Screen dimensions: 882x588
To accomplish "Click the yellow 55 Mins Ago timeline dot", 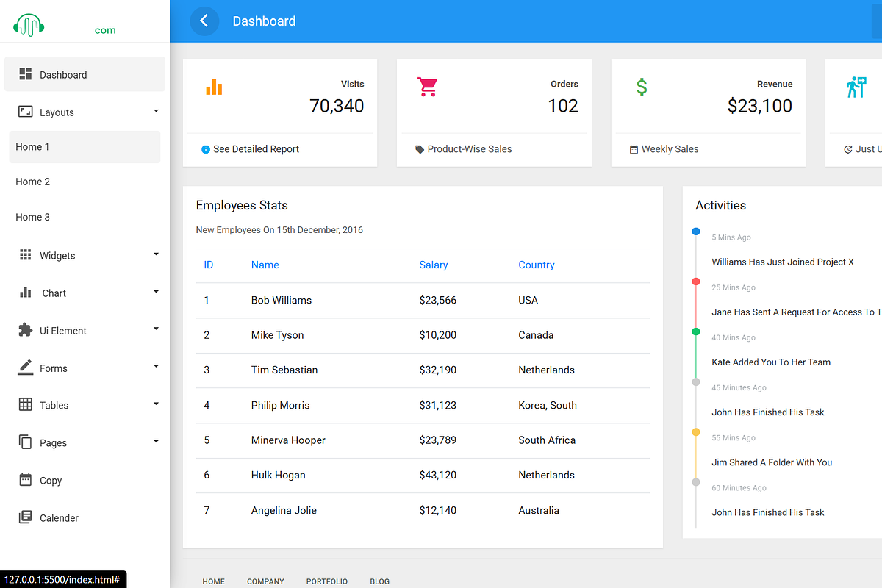I will 696,432.
